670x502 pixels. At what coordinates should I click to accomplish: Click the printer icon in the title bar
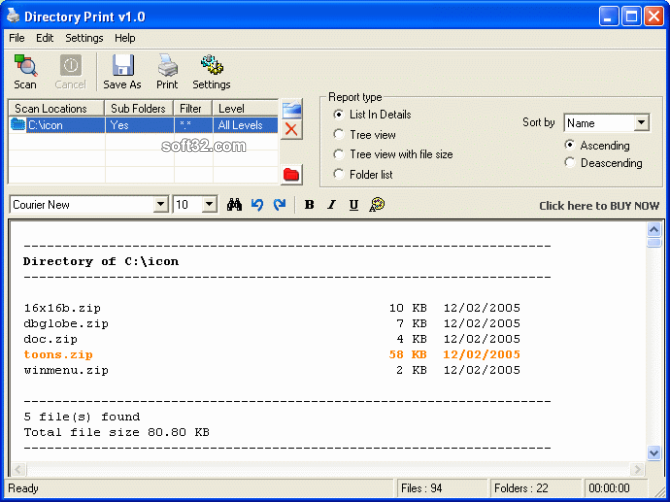[x=14, y=16]
